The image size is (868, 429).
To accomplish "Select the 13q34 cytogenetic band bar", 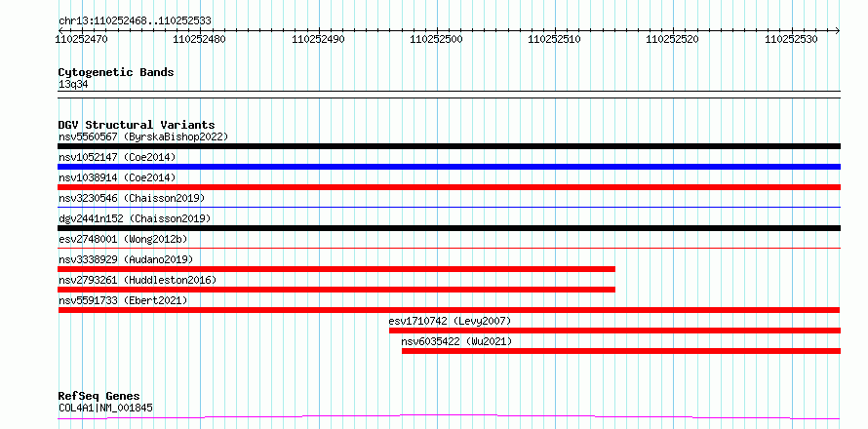I will click(449, 95).
